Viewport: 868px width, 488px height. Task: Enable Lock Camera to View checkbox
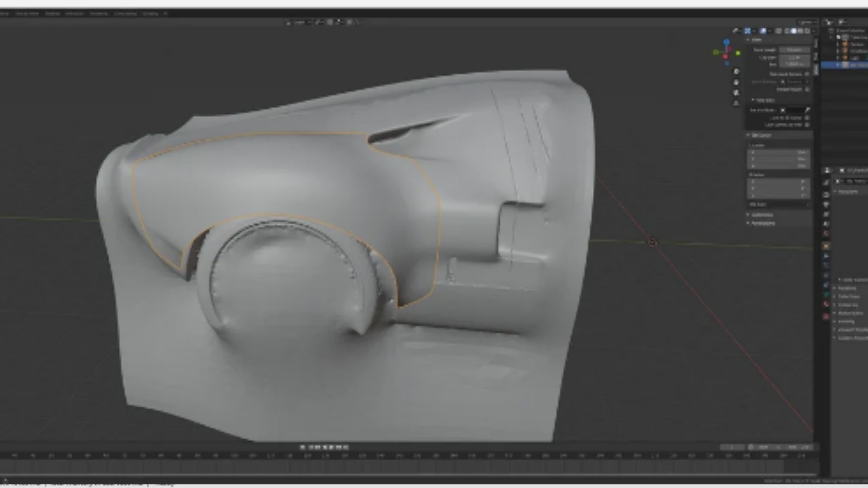click(807, 124)
